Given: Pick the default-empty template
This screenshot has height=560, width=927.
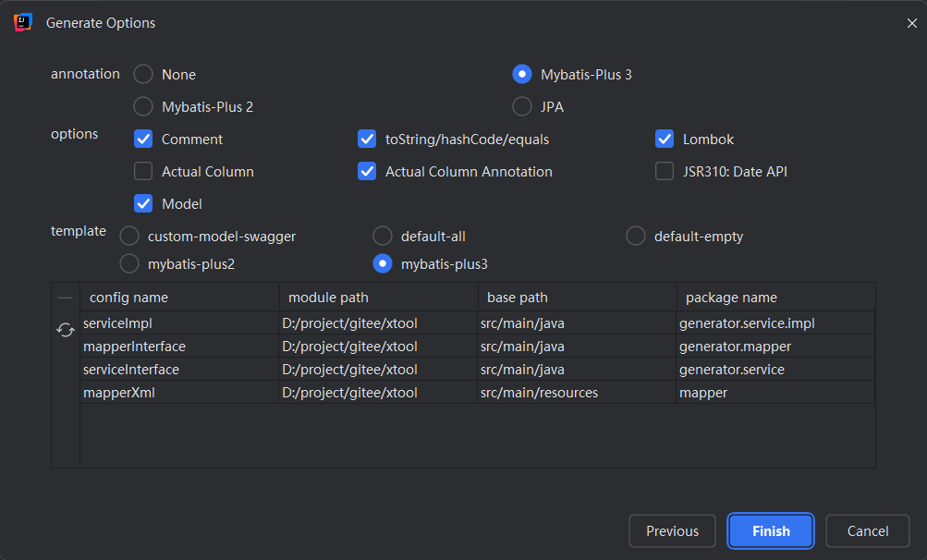Looking at the screenshot, I should coord(636,237).
